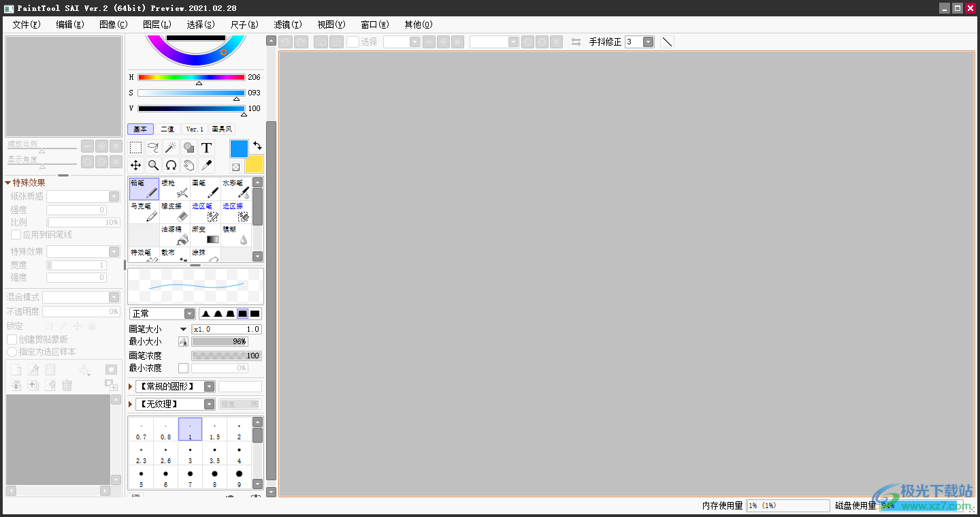Toggle 应用到钢笔线 checkbox

point(16,234)
